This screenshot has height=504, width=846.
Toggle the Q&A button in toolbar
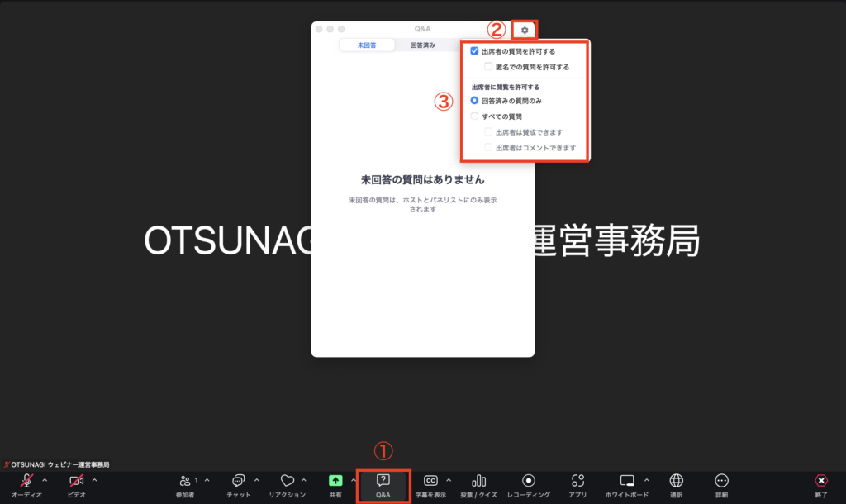coord(383,485)
